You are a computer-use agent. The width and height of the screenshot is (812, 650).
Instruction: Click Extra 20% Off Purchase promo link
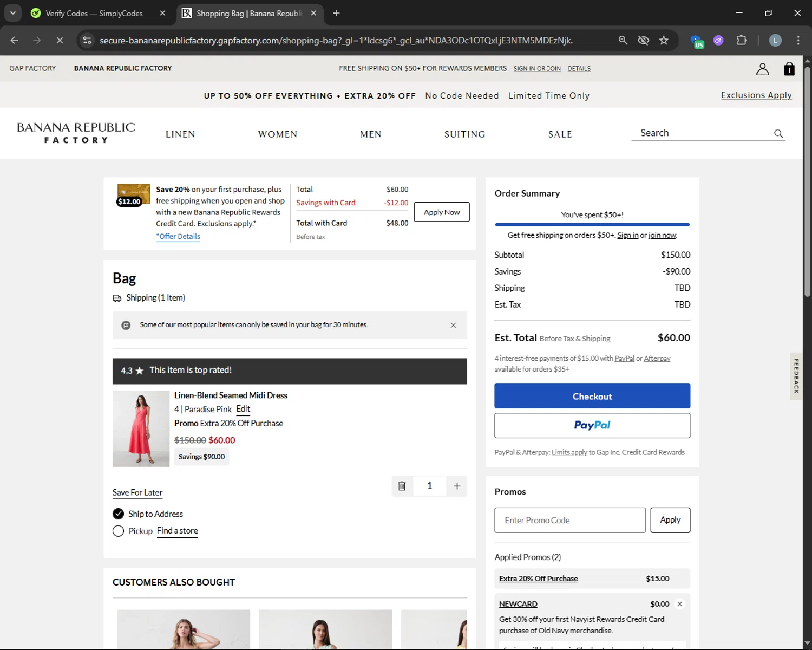[538, 578]
